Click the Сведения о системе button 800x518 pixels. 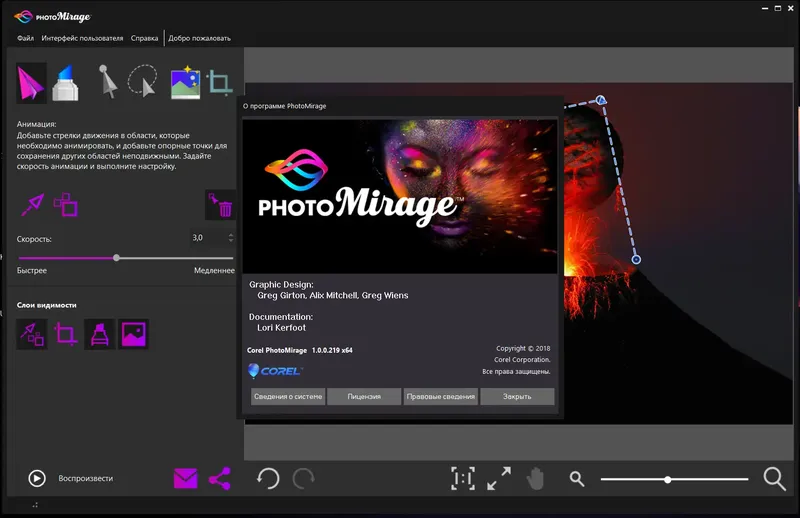(288, 397)
